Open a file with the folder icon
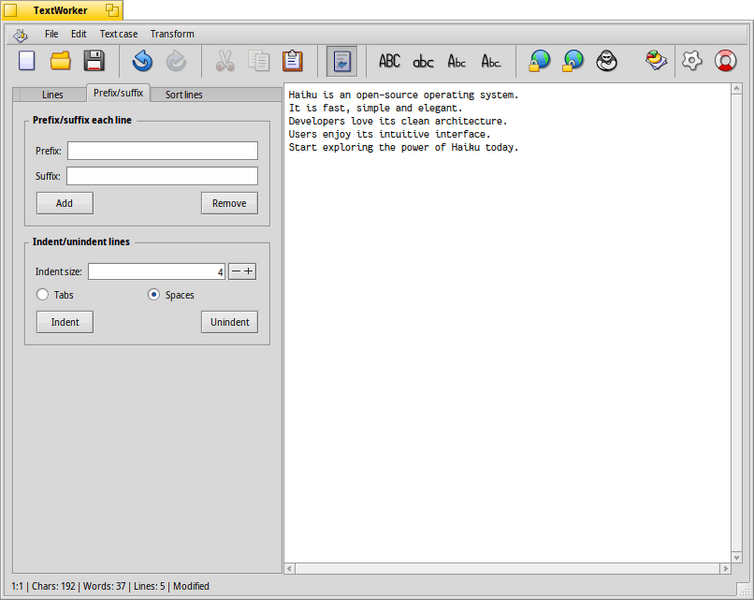This screenshot has height=600, width=754. (x=61, y=61)
